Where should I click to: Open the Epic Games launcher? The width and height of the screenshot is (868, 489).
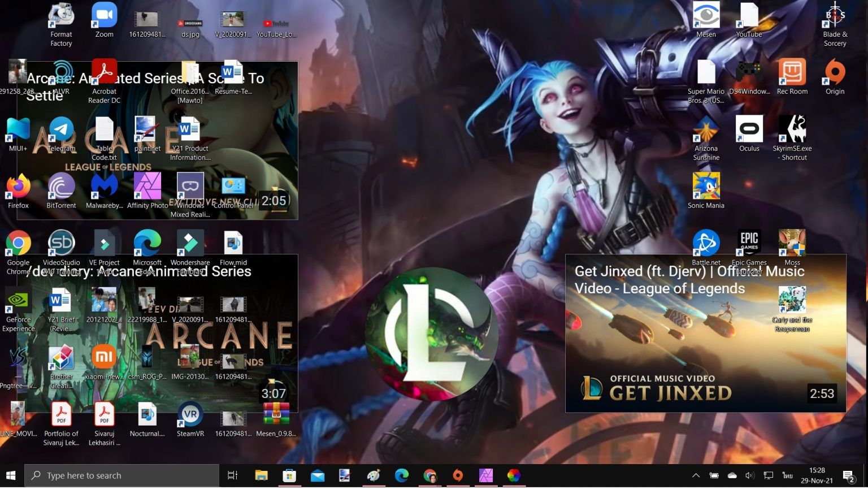[x=749, y=243]
